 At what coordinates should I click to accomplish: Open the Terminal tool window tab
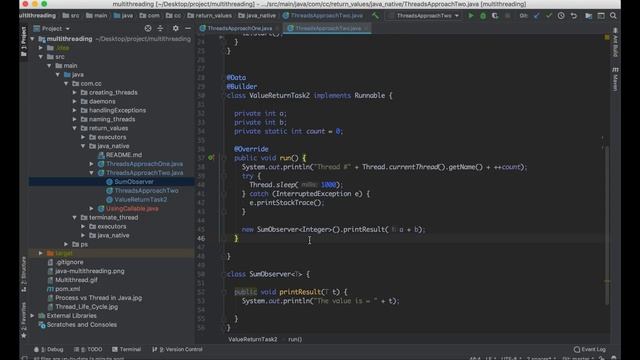127,349
